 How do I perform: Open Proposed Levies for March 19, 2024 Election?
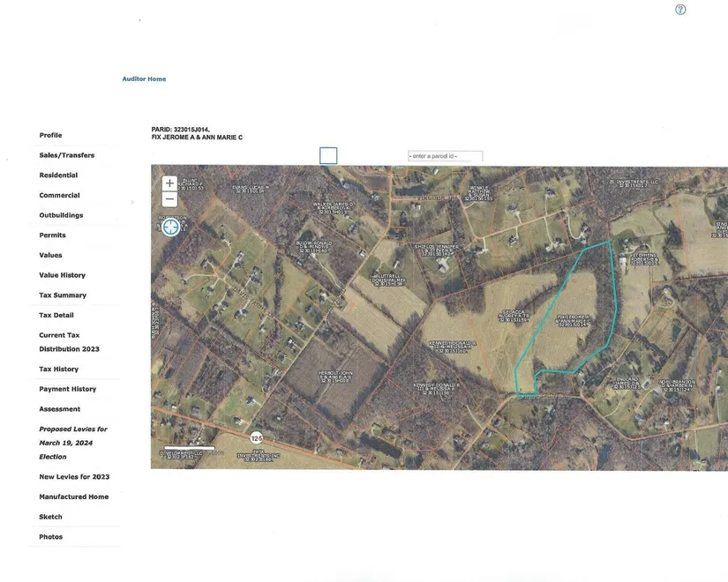coord(72,443)
